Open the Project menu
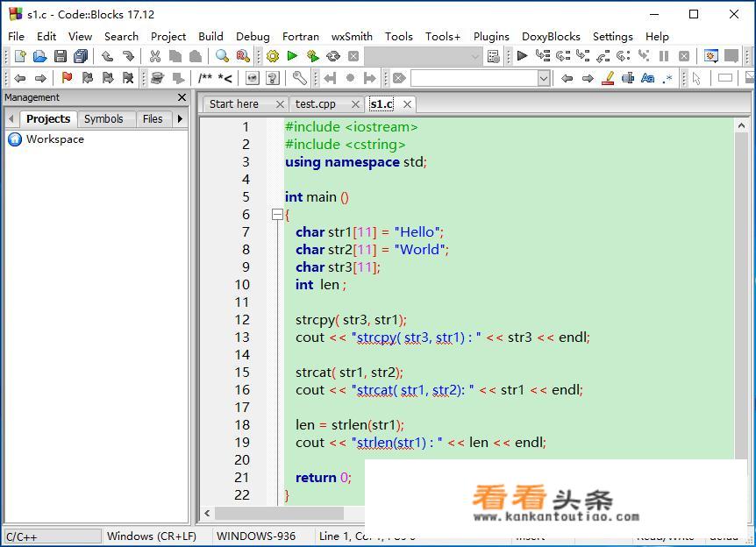The height and width of the screenshot is (547, 756). click(x=168, y=37)
